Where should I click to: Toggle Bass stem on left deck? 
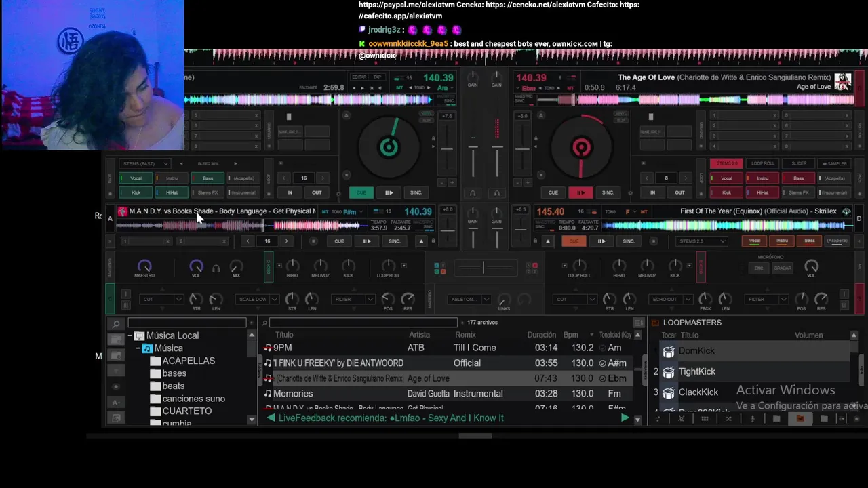208,178
